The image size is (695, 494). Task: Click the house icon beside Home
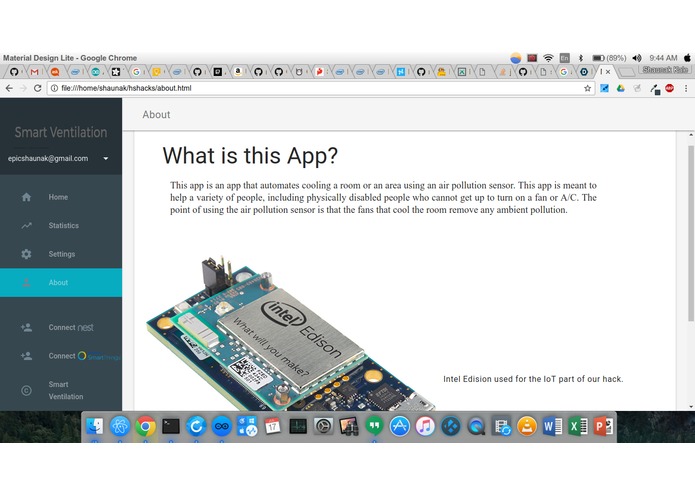pyautogui.click(x=27, y=197)
